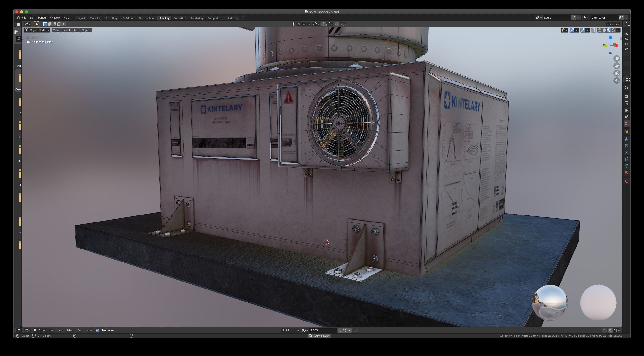Select wireframe viewport shading mode
The height and width of the screenshot is (356, 644).
[x=599, y=30]
